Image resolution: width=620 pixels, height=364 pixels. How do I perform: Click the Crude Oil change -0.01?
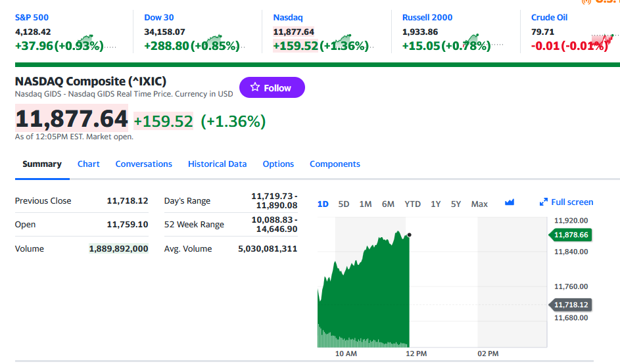click(545, 46)
